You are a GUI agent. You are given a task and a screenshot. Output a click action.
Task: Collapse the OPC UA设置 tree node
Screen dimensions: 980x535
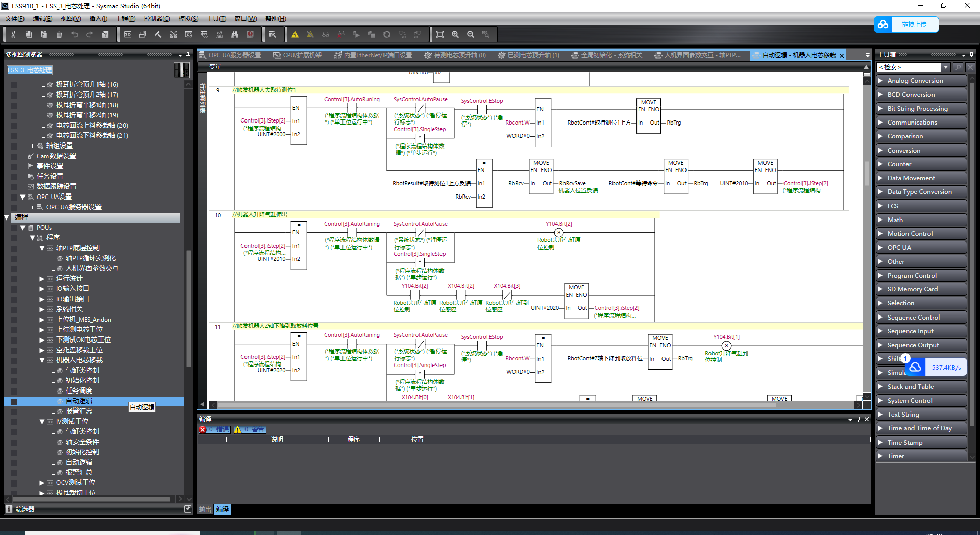click(x=23, y=197)
